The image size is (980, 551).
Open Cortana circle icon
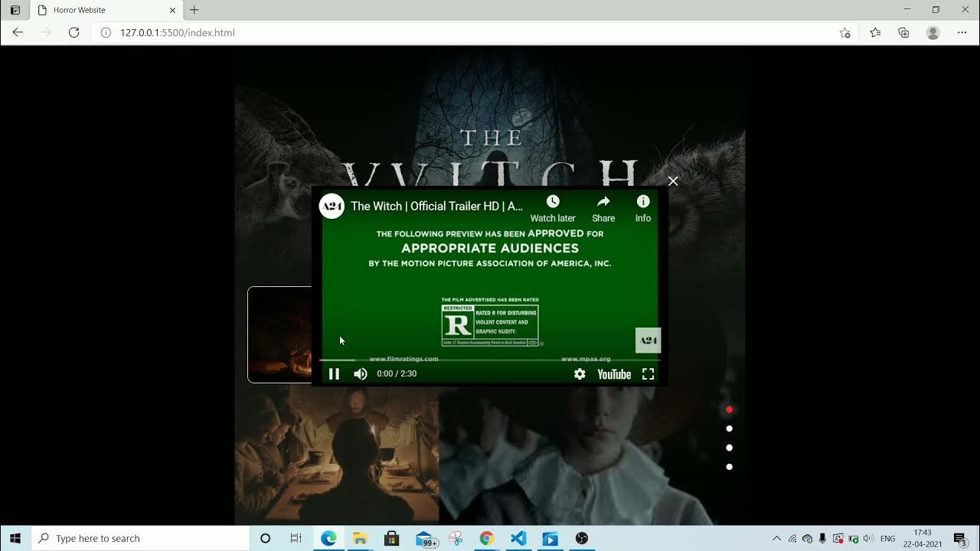point(265,538)
